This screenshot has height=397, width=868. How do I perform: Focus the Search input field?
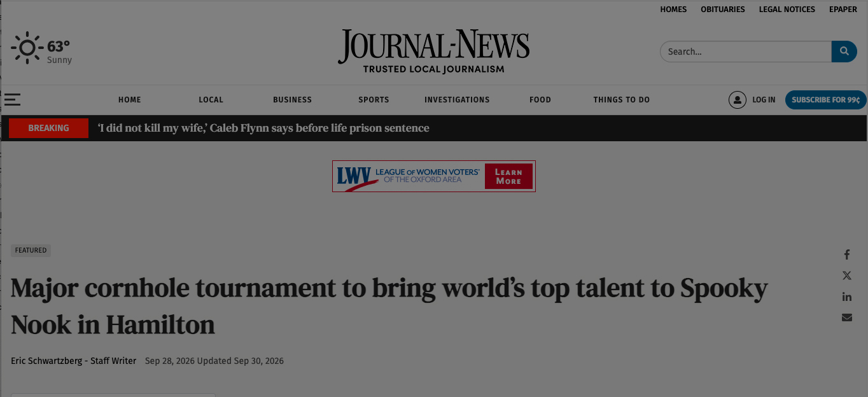pos(746,52)
